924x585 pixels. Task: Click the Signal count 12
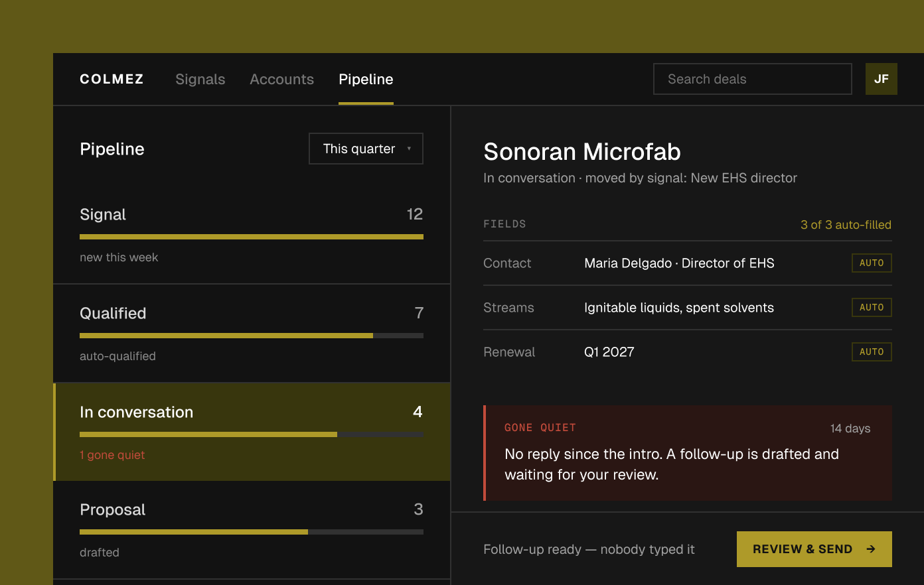point(415,214)
